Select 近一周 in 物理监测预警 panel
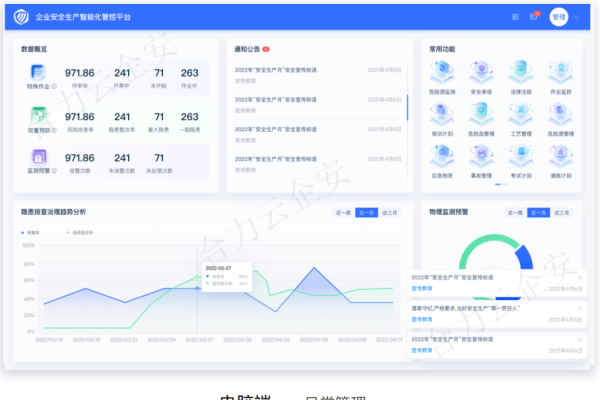 515,212
